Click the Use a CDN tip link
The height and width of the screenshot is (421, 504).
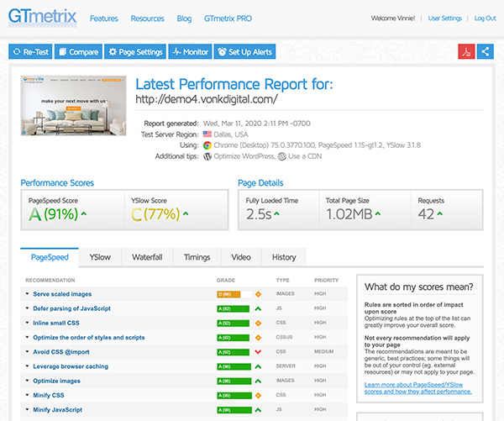(x=305, y=156)
